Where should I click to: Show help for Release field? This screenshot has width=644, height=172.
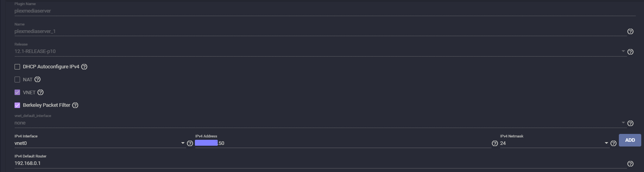(630, 52)
